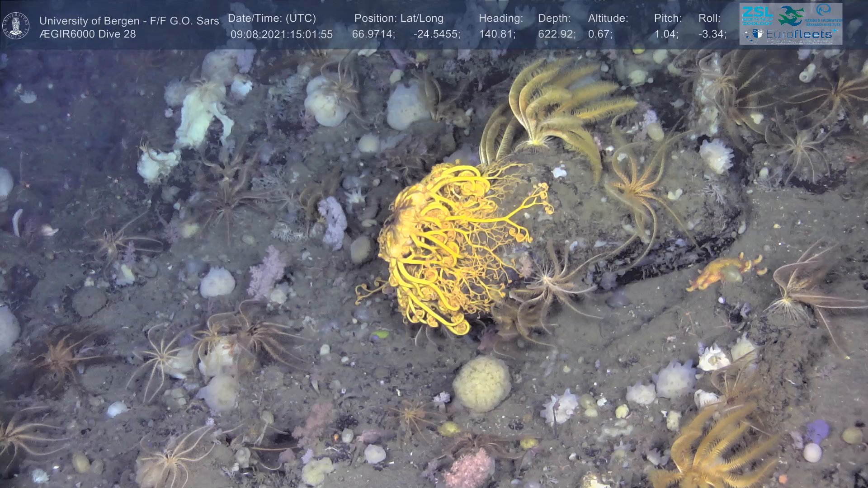The width and height of the screenshot is (868, 488).
Task: Click the Date/Time (UTC) header
Action: pos(272,19)
